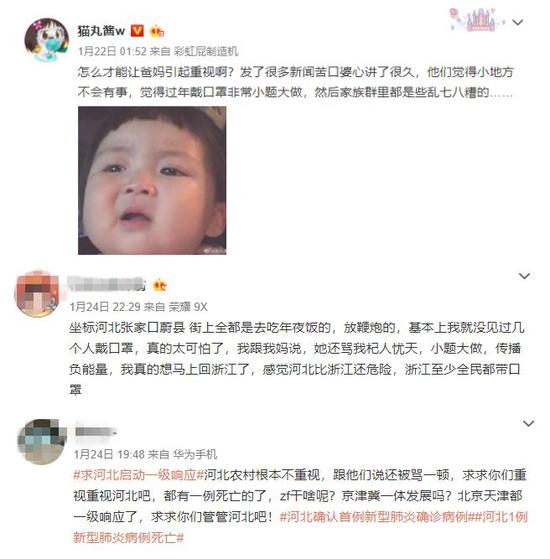Click the 1月22日 01:52 timestamp

click(x=112, y=51)
